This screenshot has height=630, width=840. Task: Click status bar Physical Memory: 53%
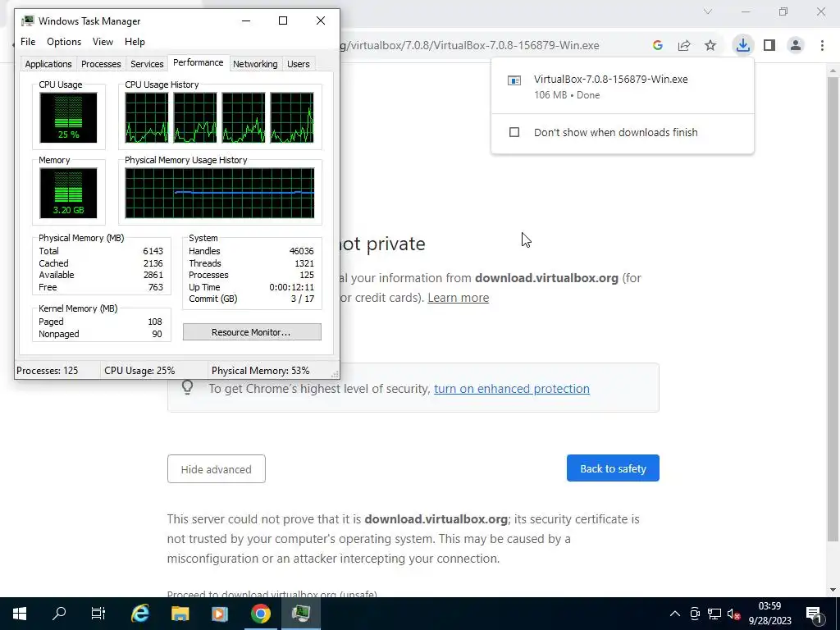click(x=260, y=371)
